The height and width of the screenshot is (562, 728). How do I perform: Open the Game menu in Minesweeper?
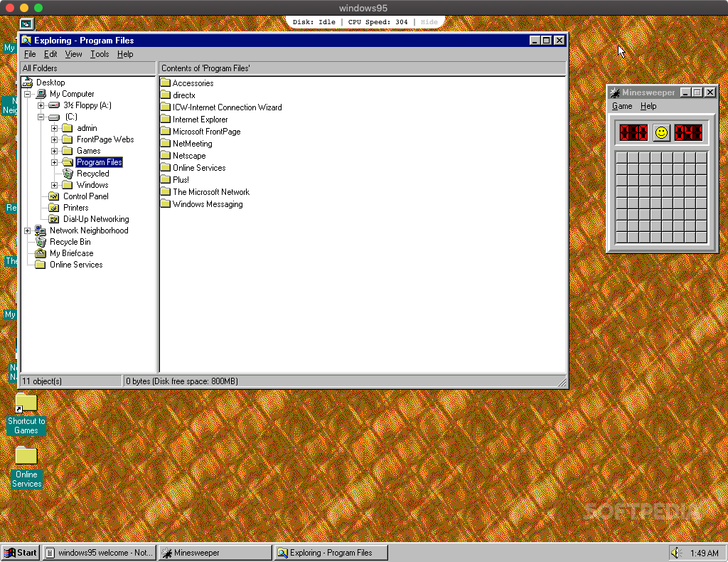pyautogui.click(x=621, y=105)
